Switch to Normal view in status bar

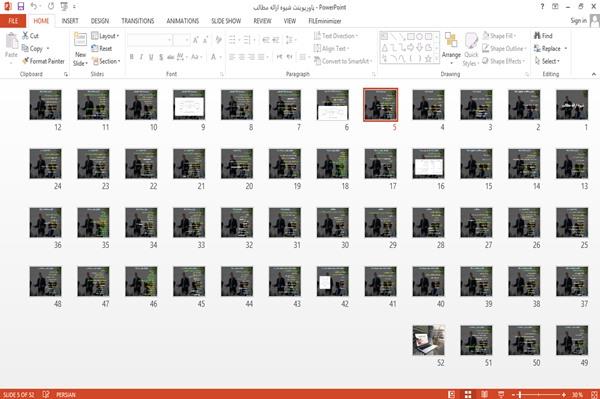coord(452,394)
